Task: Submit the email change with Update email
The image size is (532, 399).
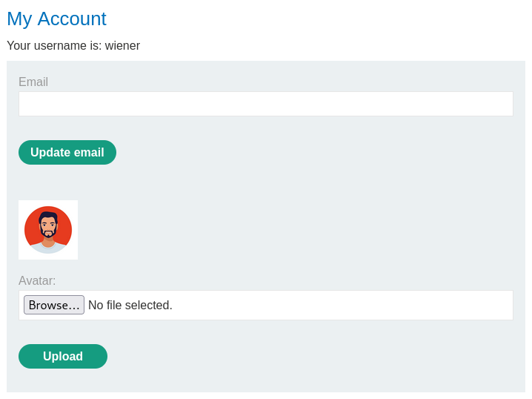Action: (x=67, y=152)
